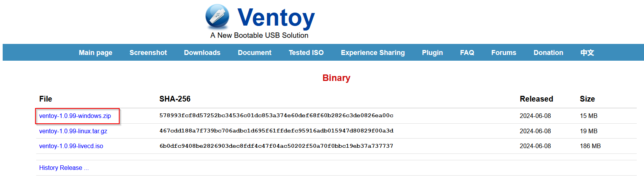The height and width of the screenshot is (184, 644).
Task: Download ventoy-1.0.99-windows.zip
Action: [75, 116]
